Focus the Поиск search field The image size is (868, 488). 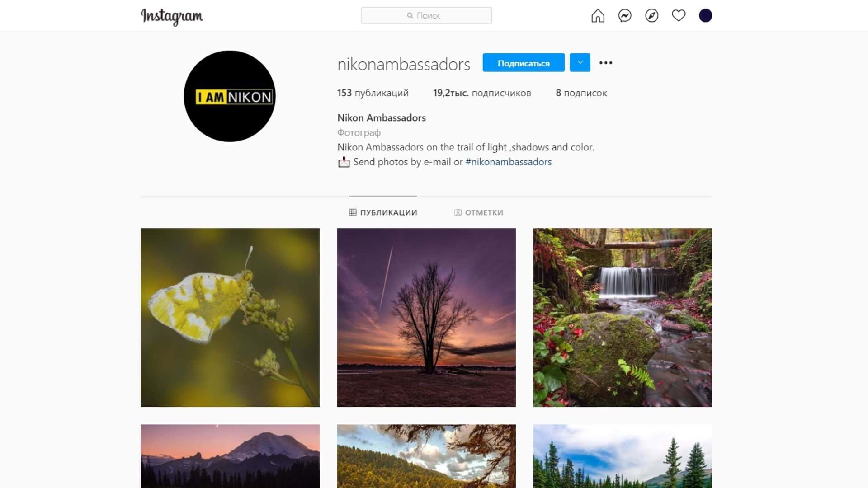pyautogui.click(x=426, y=15)
